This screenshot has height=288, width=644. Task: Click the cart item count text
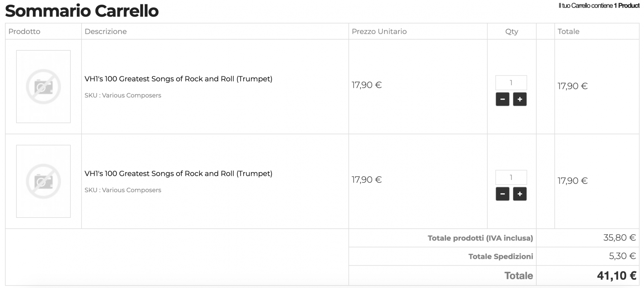[x=599, y=6]
